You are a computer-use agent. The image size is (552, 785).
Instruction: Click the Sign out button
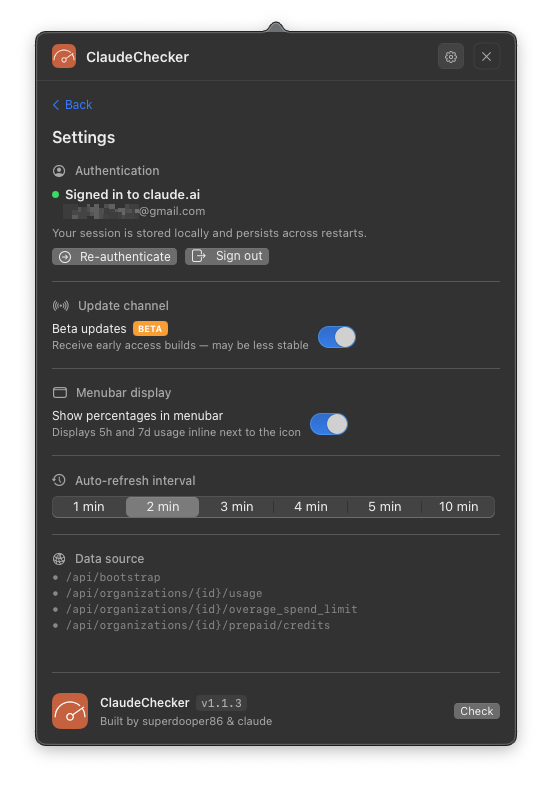(x=227, y=256)
